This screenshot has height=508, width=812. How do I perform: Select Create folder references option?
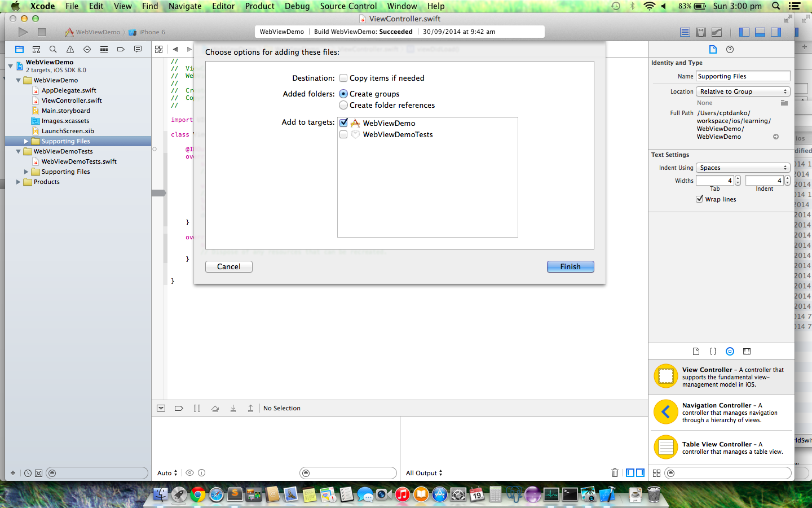[343, 105]
